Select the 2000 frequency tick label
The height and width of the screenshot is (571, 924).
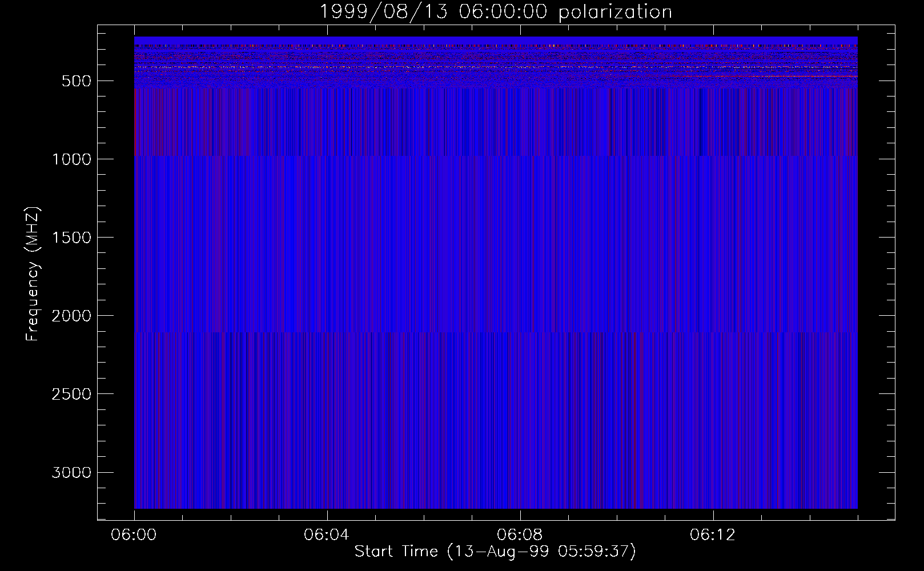71,316
